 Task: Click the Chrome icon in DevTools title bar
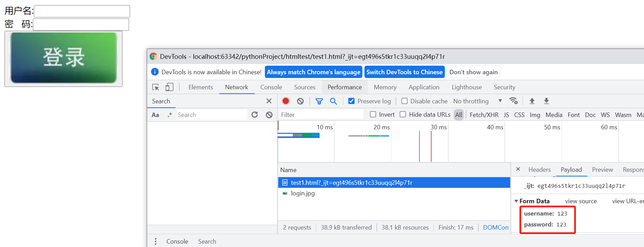[x=153, y=56]
